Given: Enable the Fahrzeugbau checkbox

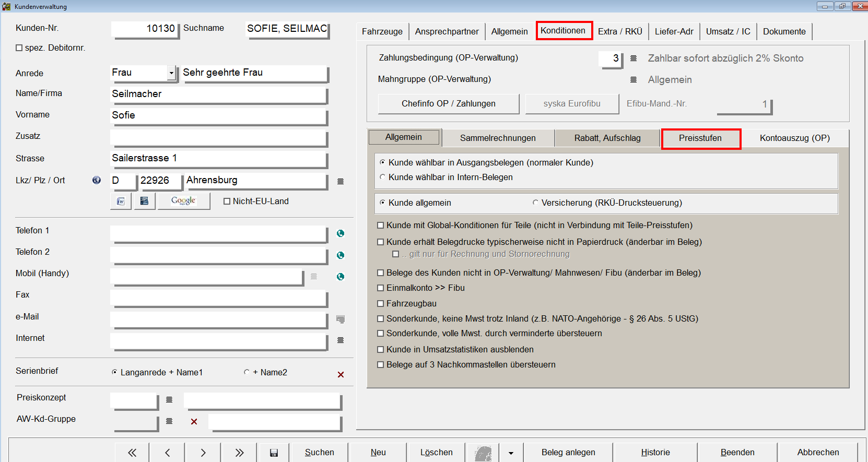Looking at the screenshot, I should click(x=381, y=304).
